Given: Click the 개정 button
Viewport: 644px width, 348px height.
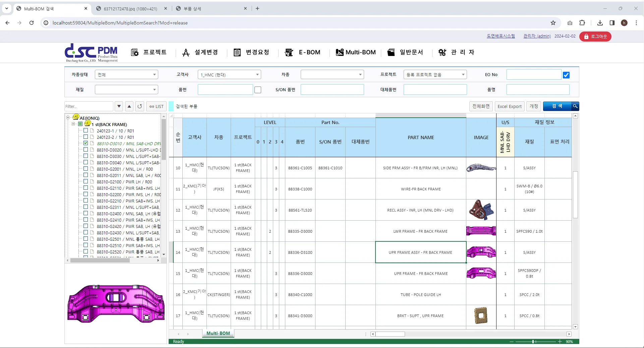Looking at the screenshot, I should click(534, 106).
